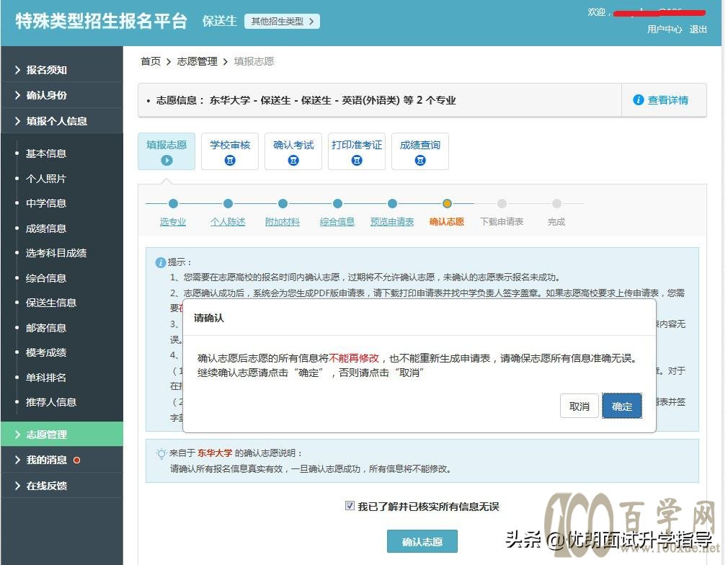This screenshot has height=565, width=728.
Task: Click hourglass icon under 成绩查询 tab
Action: tap(420, 160)
